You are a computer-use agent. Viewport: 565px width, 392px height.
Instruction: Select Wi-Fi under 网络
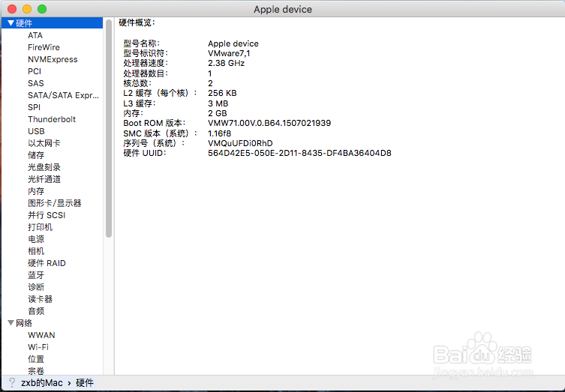coord(38,347)
